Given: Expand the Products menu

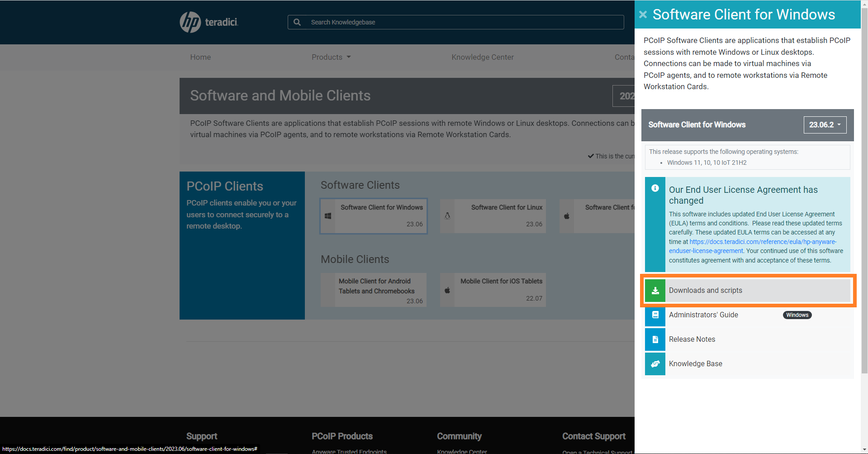Looking at the screenshot, I should [331, 57].
